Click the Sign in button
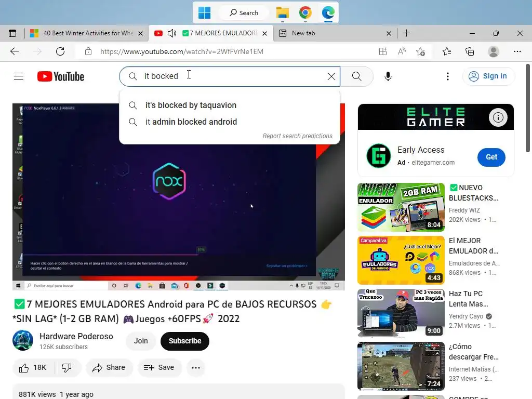This screenshot has width=532, height=399. (488, 76)
